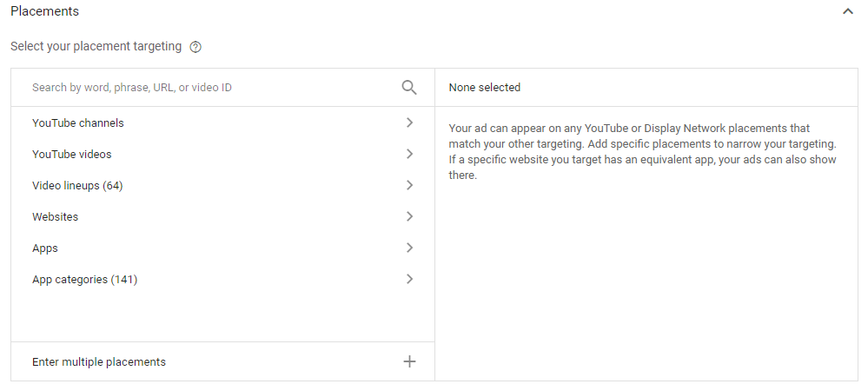Click the magnifying glass search icon
Viewport: 868px width, 384px height.
tap(409, 87)
